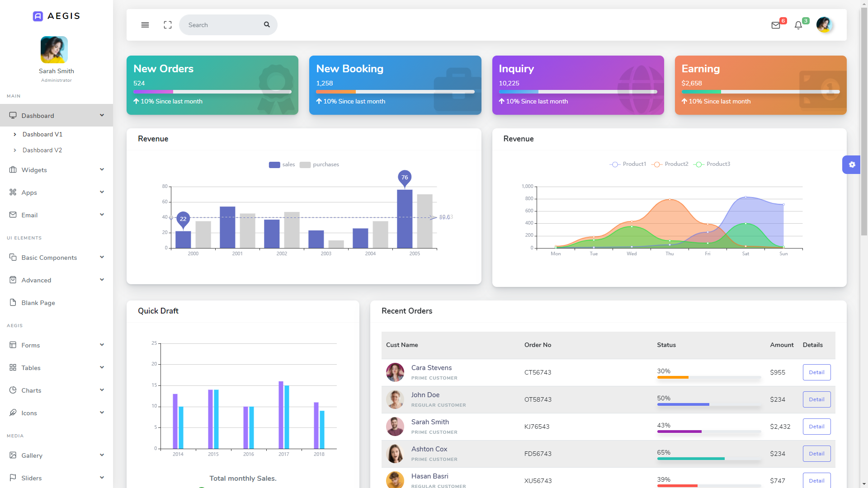
Task: Click the AEGIS logo icon
Action: click(38, 16)
